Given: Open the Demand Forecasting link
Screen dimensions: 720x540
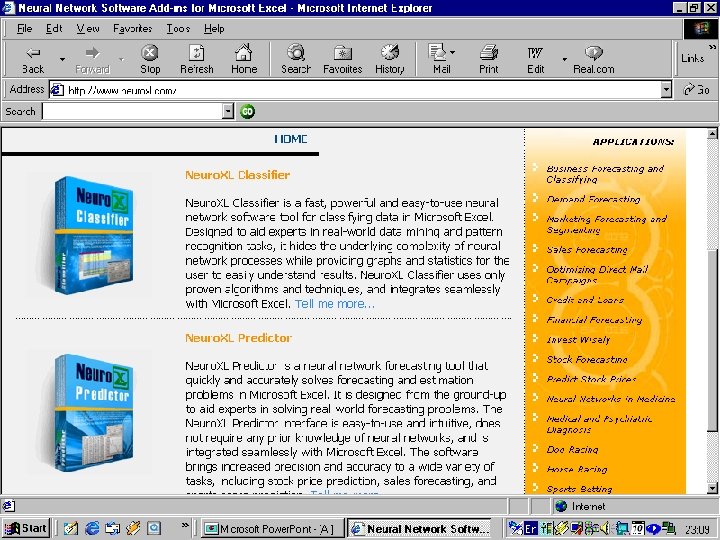Looking at the screenshot, I should tap(593, 199).
